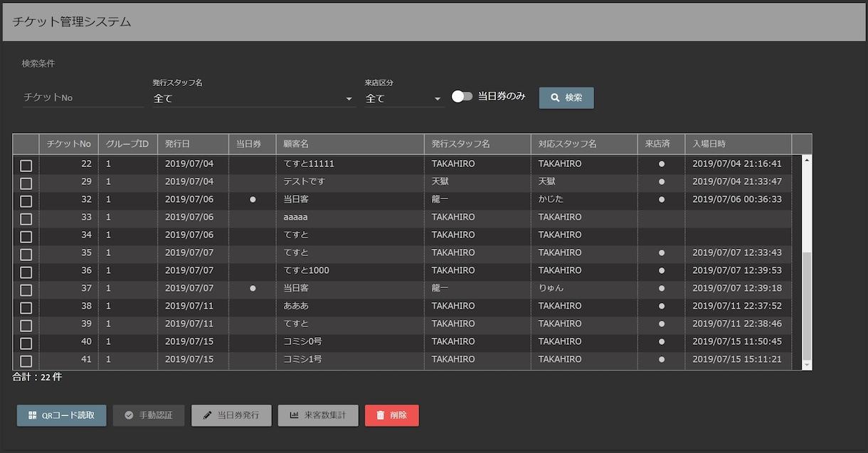Check the checkbox for ticket 32
Screen dimensions: 868x453
26,201
